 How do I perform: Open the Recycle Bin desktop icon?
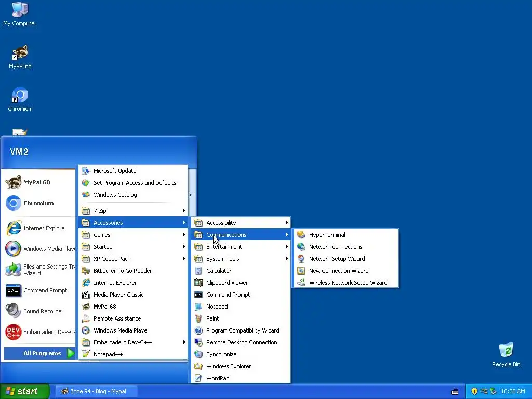pos(506,355)
